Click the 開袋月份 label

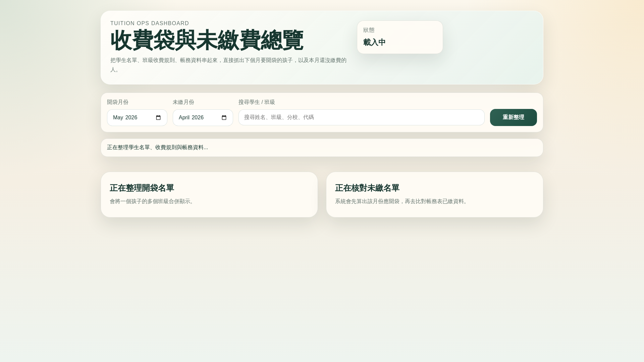coord(118,102)
